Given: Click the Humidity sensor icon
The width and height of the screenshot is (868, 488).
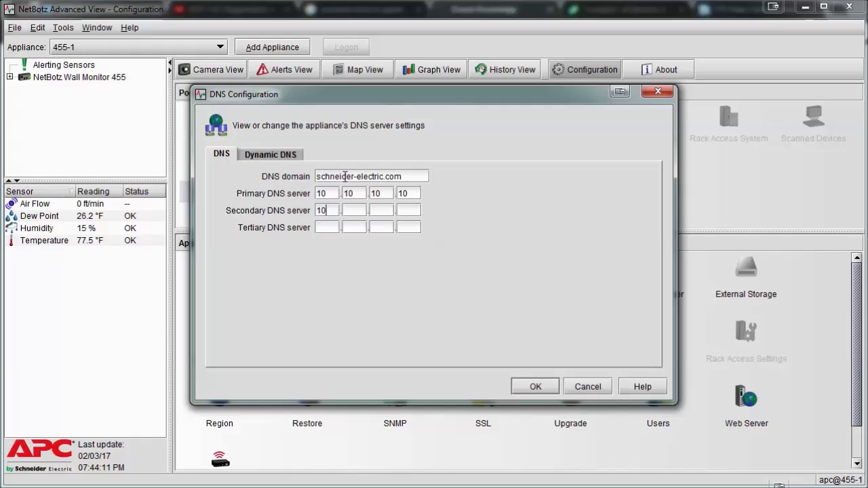Looking at the screenshot, I should tap(12, 228).
